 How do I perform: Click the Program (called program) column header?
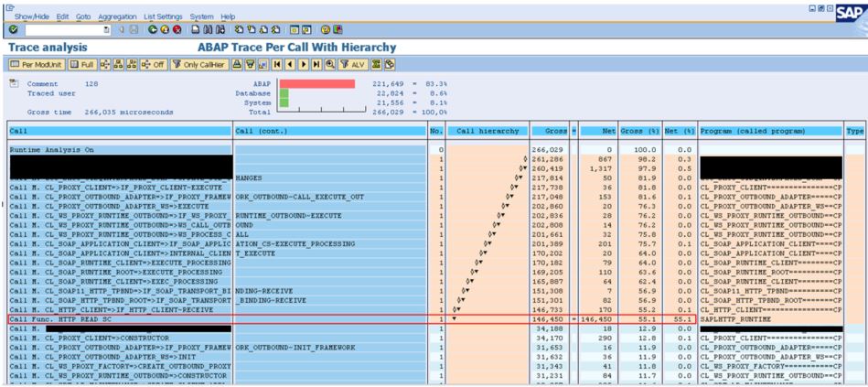click(770, 131)
